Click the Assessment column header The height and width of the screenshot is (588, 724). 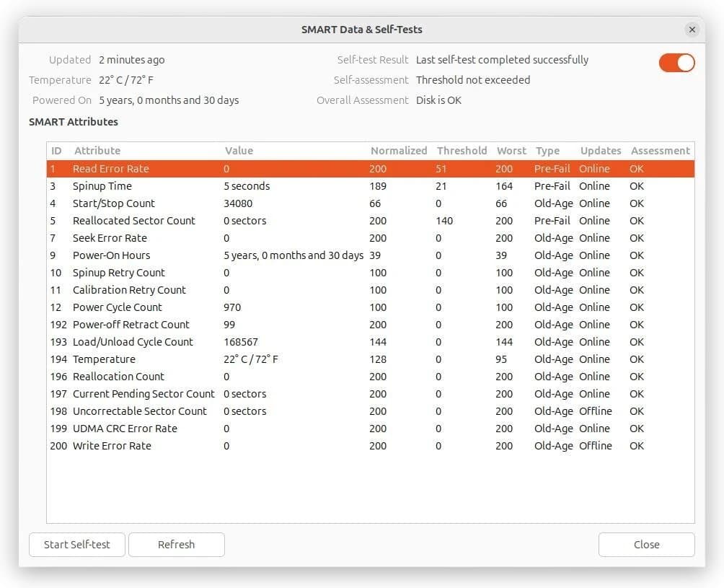tap(660, 151)
